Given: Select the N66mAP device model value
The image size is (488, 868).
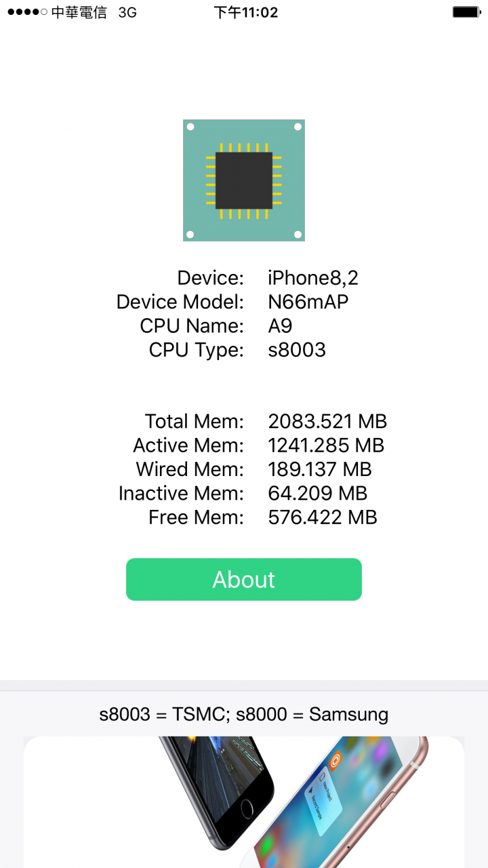Looking at the screenshot, I should (308, 302).
